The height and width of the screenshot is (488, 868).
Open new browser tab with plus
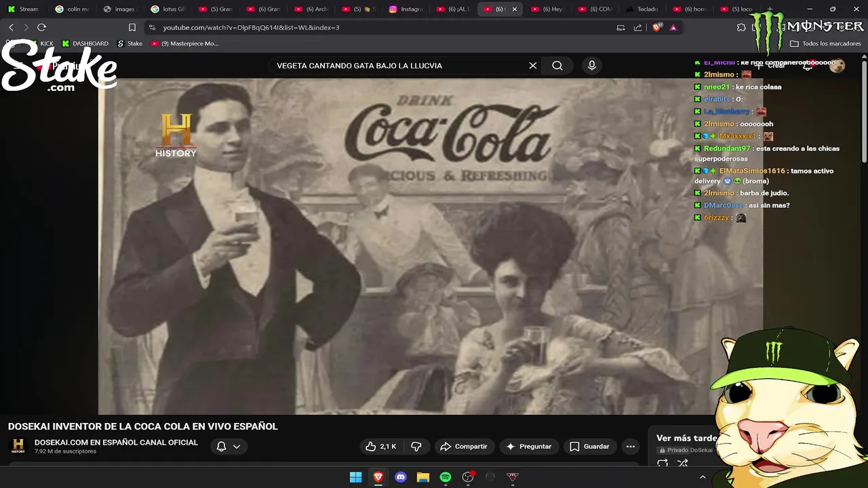769,9
